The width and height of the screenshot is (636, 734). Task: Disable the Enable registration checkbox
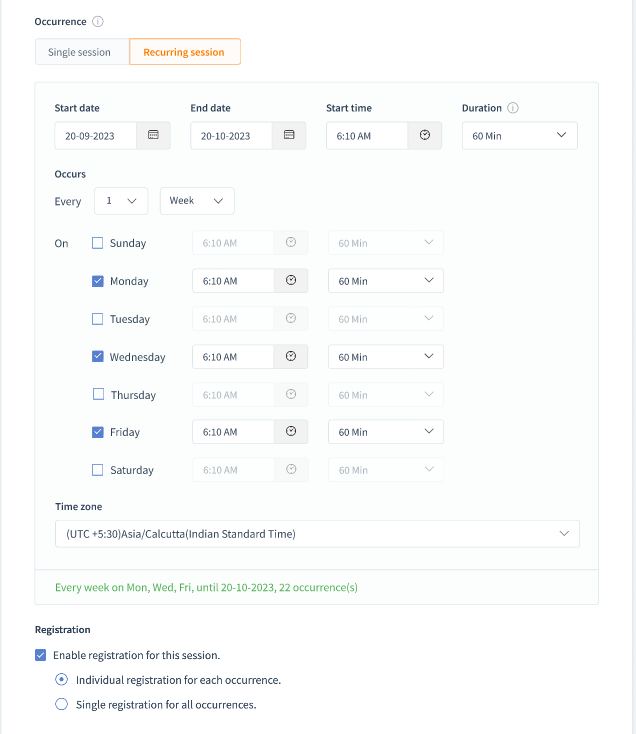pyautogui.click(x=41, y=655)
